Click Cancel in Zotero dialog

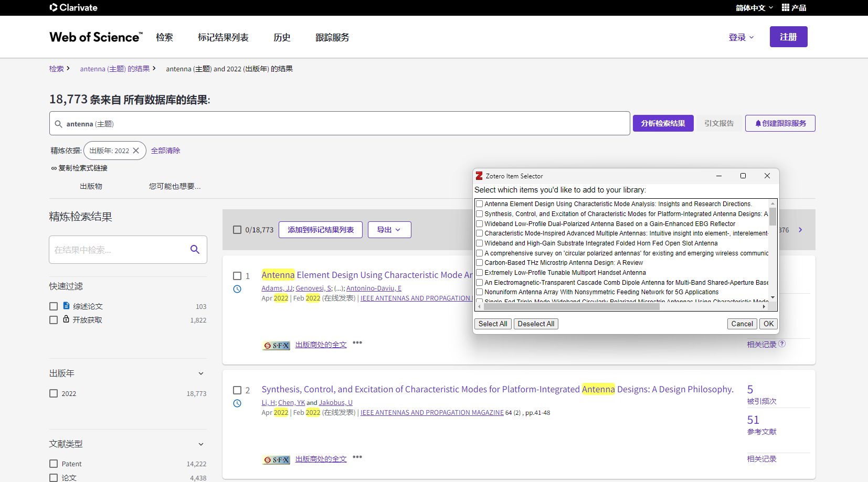742,324
